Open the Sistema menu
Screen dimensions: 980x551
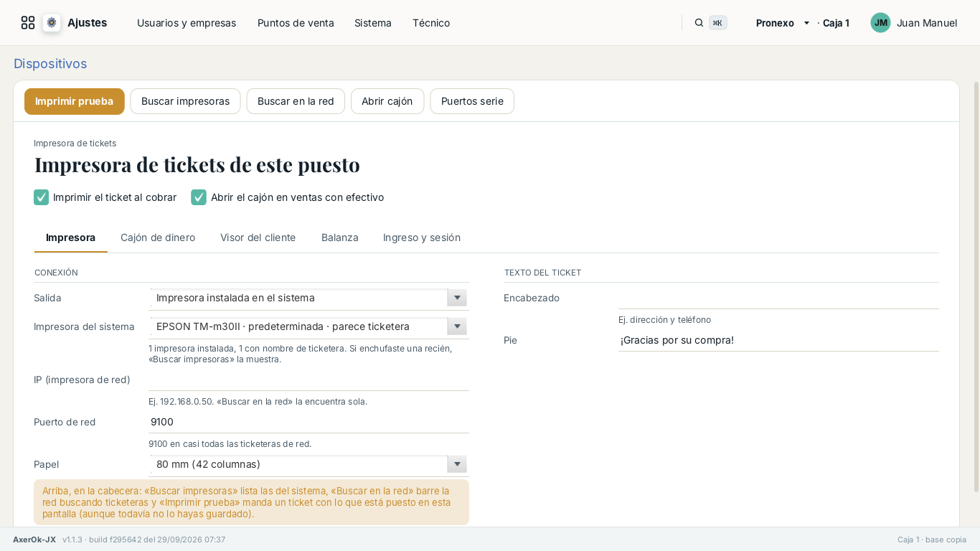(x=373, y=23)
